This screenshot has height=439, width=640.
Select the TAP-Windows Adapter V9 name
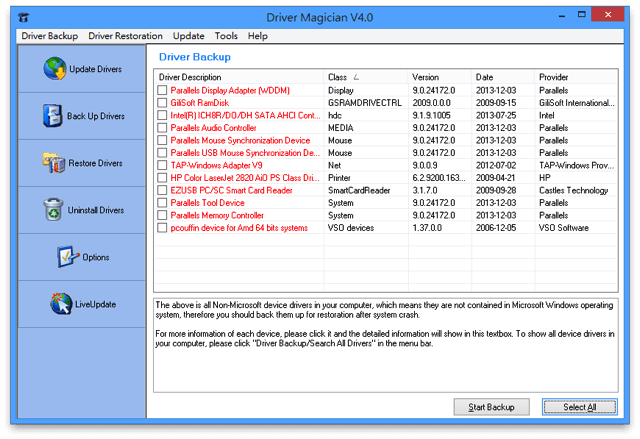tap(216, 165)
